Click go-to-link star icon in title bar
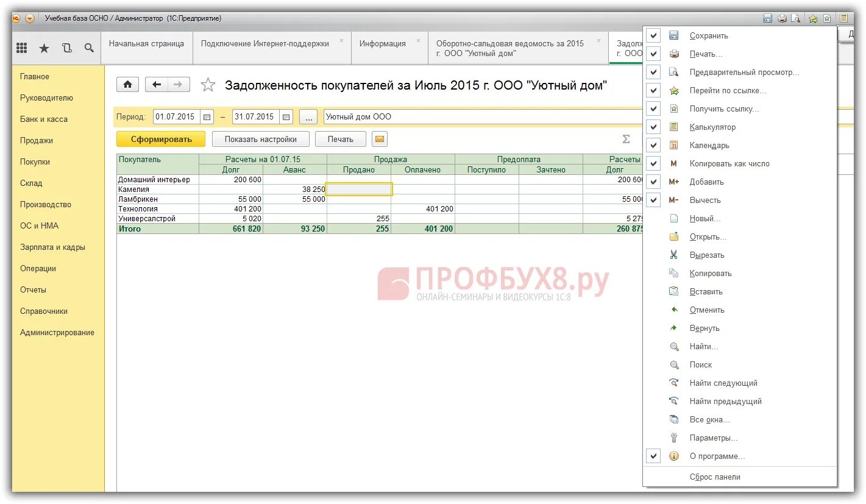Screen dimensions: 866x504 tap(813, 18)
